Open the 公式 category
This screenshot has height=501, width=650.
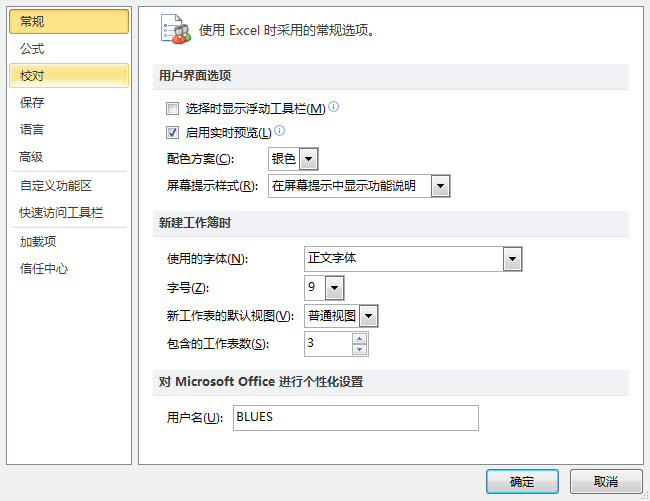coord(69,49)
